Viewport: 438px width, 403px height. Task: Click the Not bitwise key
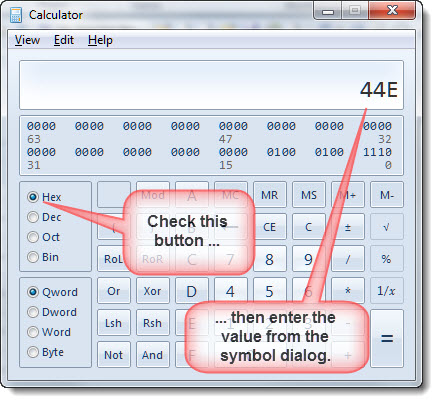(114, 355)
